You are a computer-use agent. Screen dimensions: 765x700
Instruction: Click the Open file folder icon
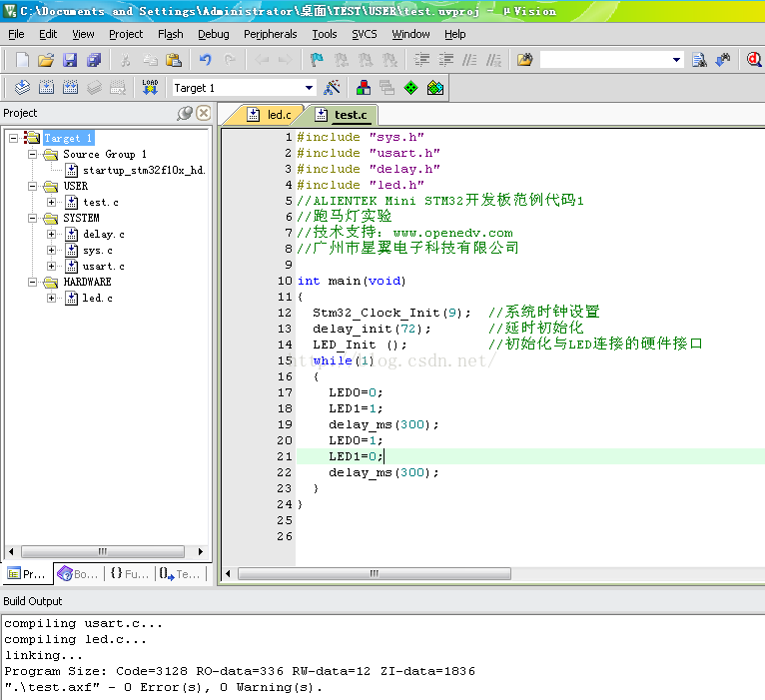[x=46, y=60]
